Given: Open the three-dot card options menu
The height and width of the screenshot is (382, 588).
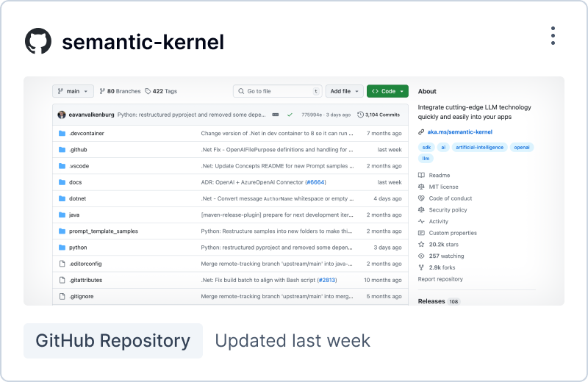Looking at the screenshot, I should point(553,36).
